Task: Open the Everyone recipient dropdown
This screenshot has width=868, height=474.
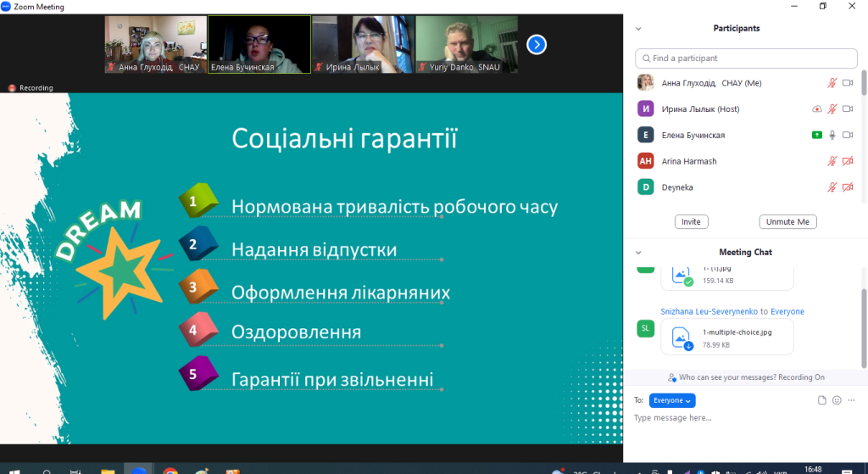Action: [x=672, y=400]
